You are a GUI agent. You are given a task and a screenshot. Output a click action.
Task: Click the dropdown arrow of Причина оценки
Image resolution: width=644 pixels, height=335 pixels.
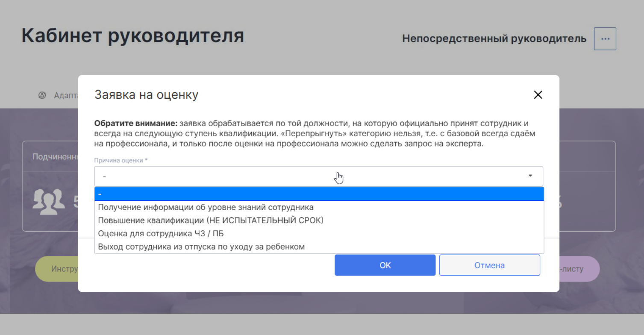tap(530, 176)
